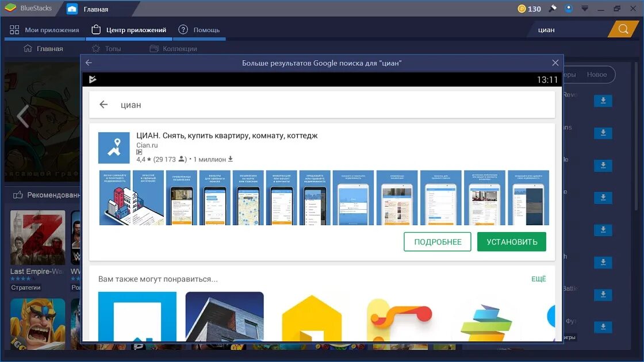Close the Google search results dialog

555,63
